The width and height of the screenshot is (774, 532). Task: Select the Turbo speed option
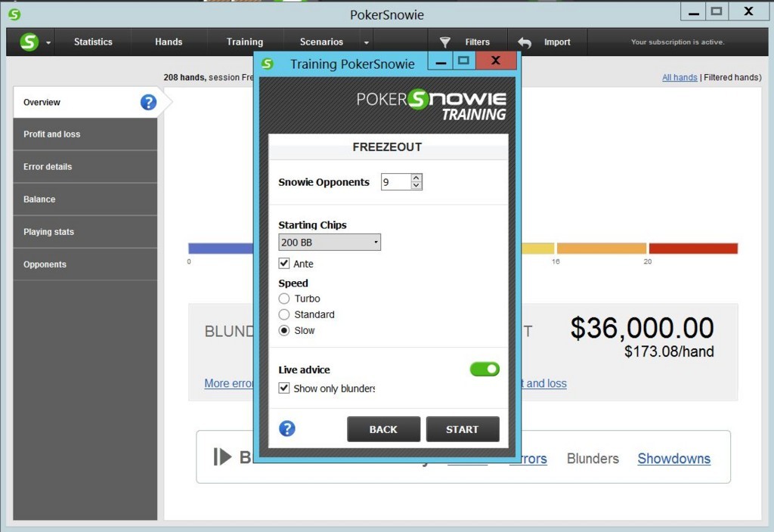coord(284,298)
